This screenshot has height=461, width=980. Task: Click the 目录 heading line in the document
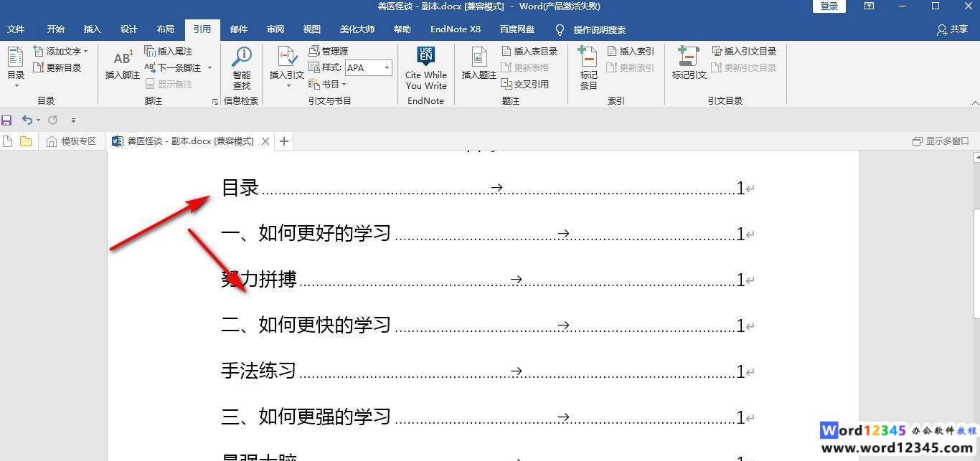[x=488, y=188]
